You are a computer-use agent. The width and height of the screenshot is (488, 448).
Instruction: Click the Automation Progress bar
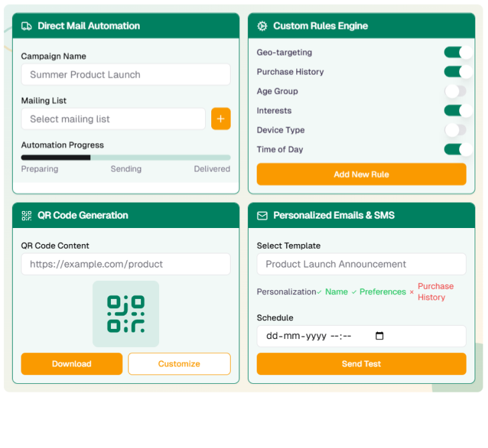(x=126, y=158)
